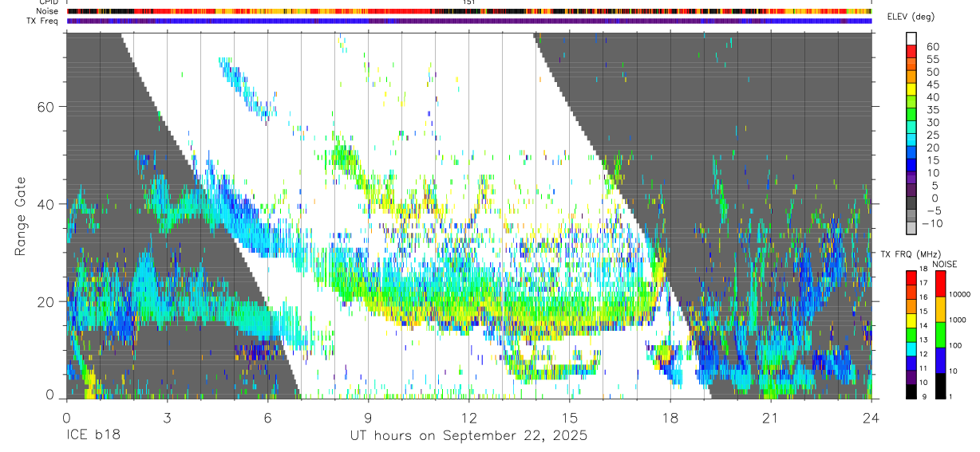Select the '30' label on elevation colorbar
Image resolution: width=980 pixels, height=452 pixels.
(x=932, y=123)
